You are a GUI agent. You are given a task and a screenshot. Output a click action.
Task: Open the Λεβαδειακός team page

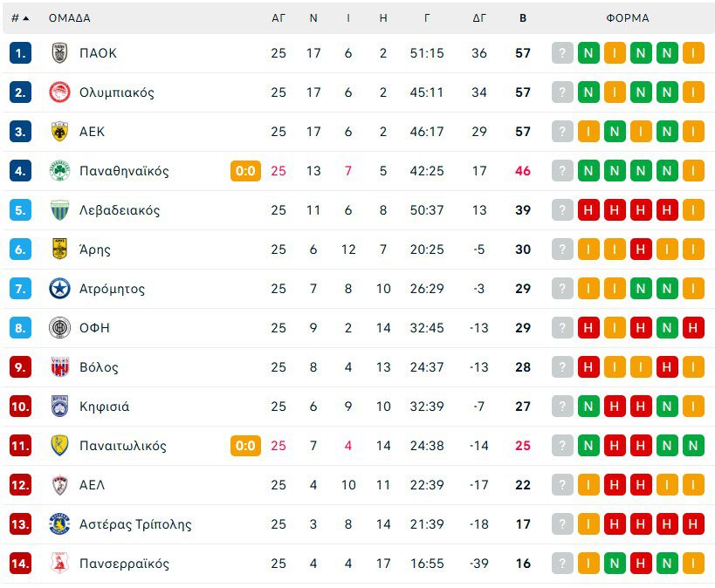[x=120, y=210]
